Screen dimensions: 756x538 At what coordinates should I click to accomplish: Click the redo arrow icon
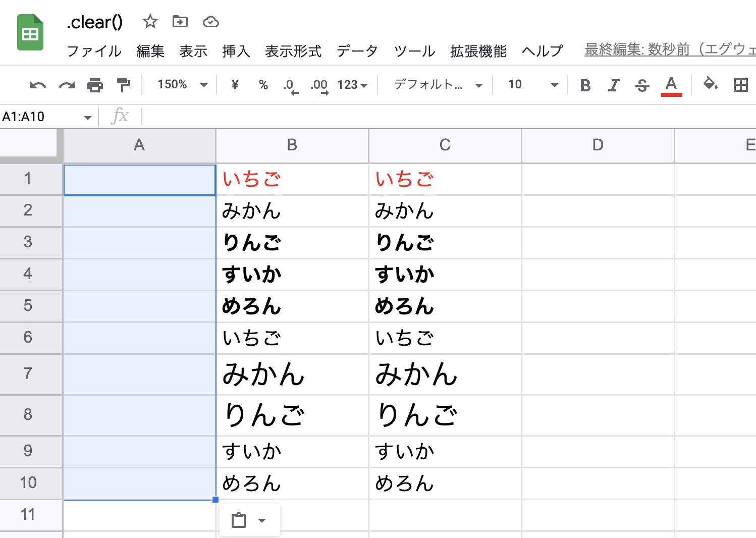coord(67,85)
